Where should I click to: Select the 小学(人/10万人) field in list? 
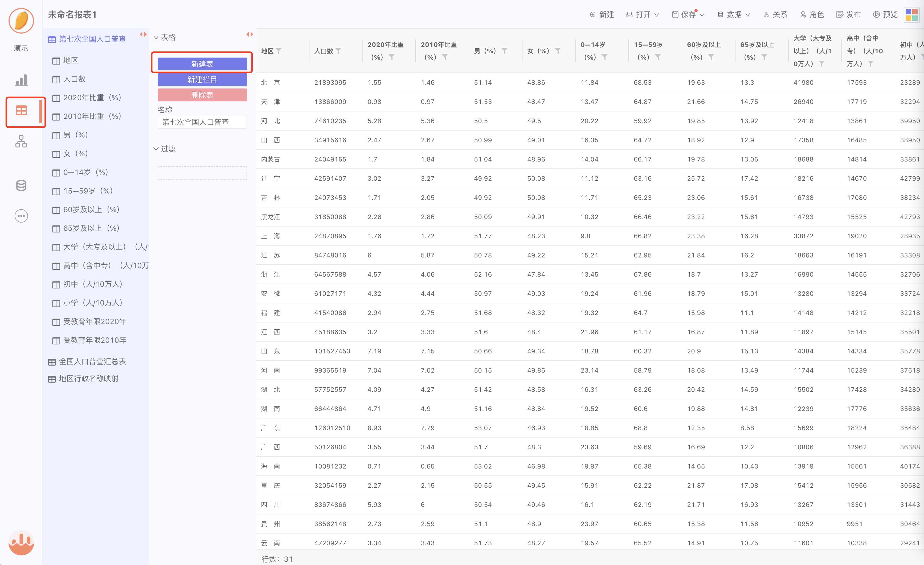tap(87, 303)
